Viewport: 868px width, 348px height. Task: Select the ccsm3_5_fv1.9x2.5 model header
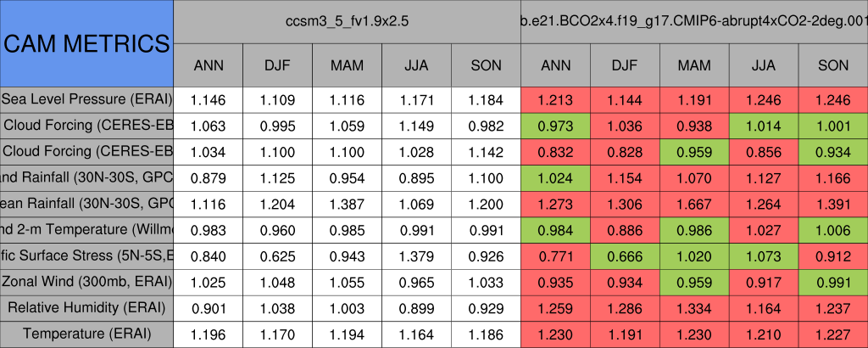click(x=347, y=21)
